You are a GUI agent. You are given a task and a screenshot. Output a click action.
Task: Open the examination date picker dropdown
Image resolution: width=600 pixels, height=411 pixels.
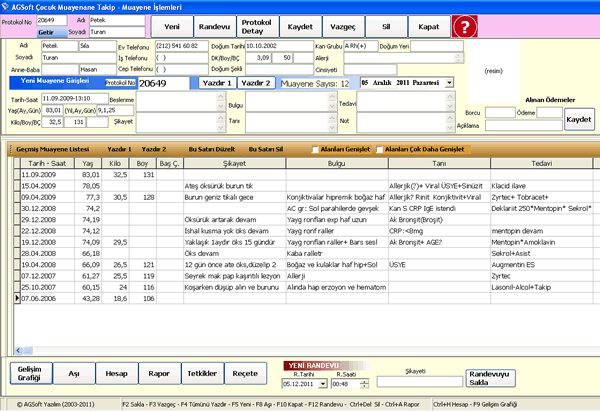(x=449, y=83)
